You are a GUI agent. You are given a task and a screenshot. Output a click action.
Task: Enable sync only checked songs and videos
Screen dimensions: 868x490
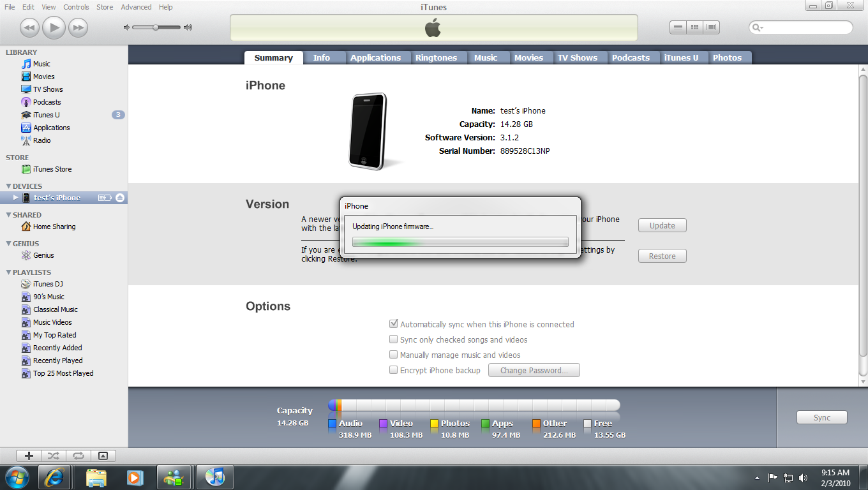point(394,339)
